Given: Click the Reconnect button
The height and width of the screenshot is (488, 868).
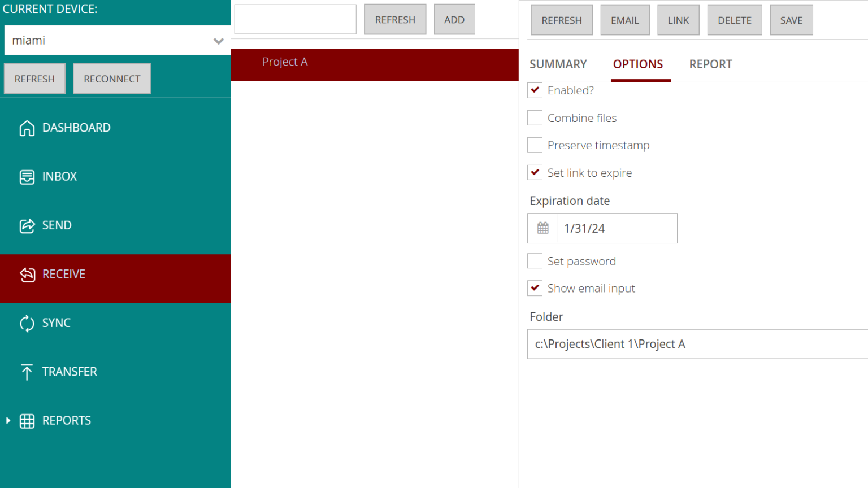Looking at the screenshot, I should pyautogui.click(x=111, y=78).
